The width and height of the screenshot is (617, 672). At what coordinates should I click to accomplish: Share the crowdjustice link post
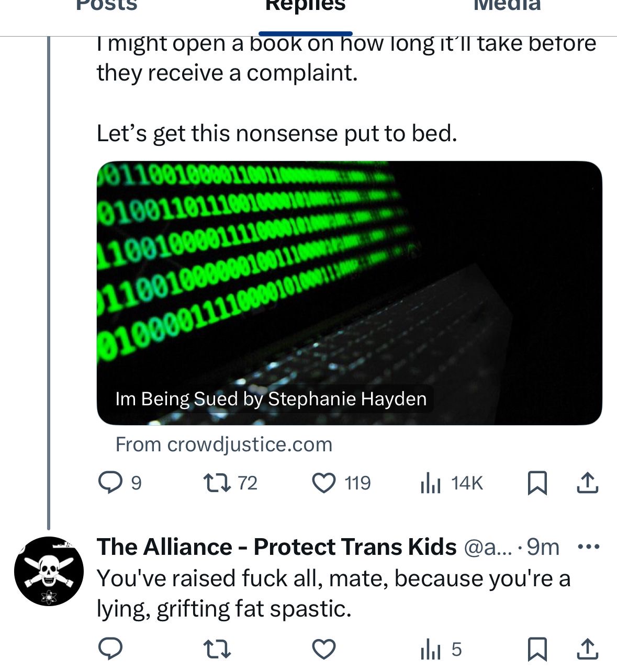click(x=587, y=483)
